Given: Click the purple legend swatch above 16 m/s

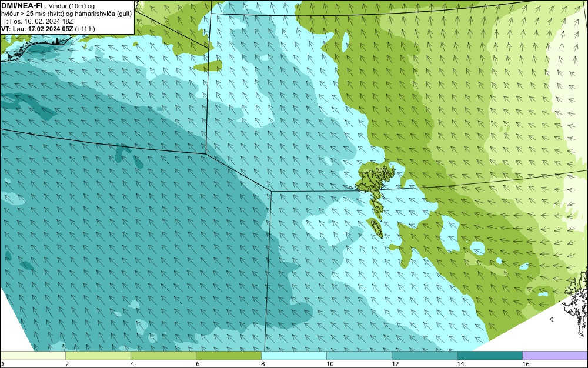Looking at the screenshot, I should pyautogui.click(x=555, y=355).
